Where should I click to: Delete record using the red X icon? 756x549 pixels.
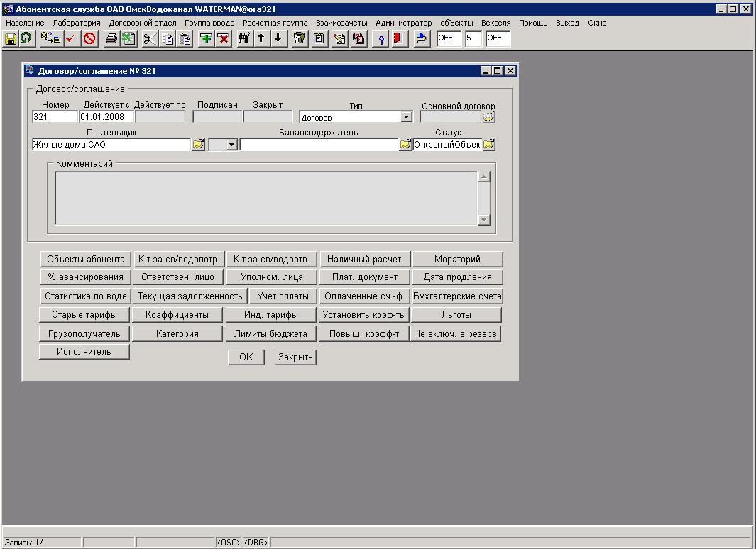(223, 39)
